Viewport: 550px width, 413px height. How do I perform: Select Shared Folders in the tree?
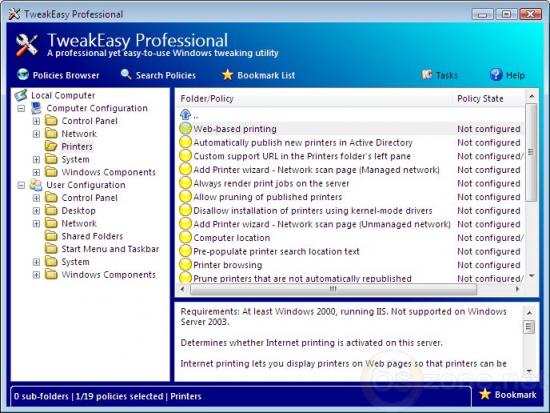pos(92,236)
